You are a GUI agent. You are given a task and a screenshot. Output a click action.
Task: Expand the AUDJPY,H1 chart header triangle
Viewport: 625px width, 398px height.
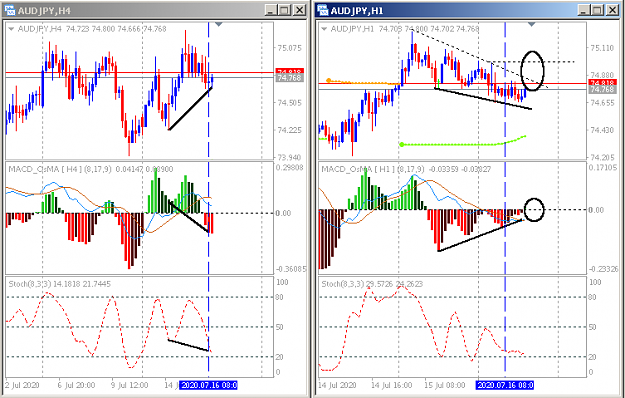pos(324,29)
